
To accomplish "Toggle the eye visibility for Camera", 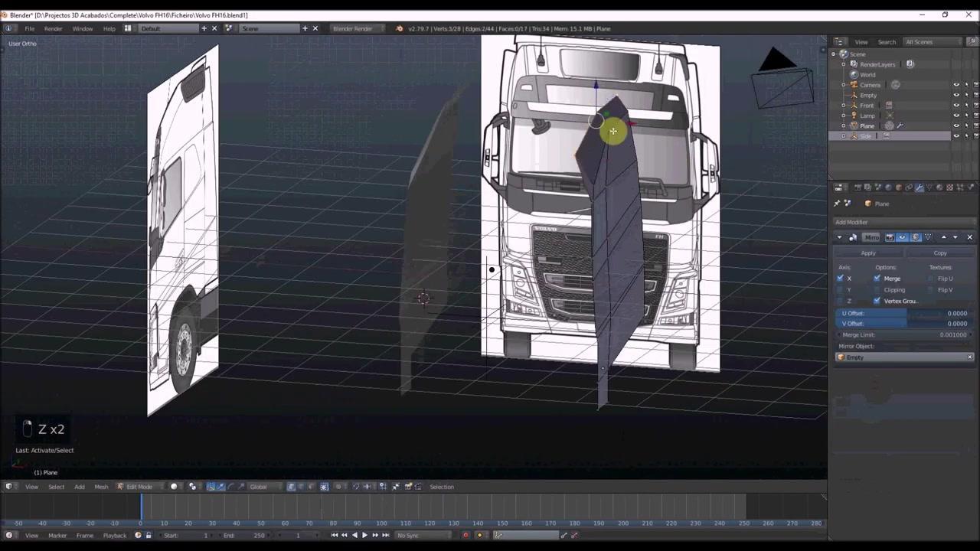I will tap(956, 85).
